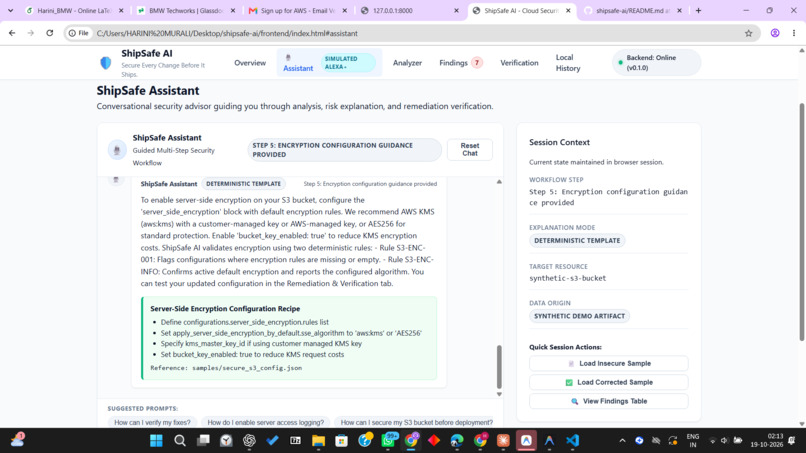Screen dimensions: 806x453
Task: Click the Step 5 encryption guidance status pill
Action: 344,150
